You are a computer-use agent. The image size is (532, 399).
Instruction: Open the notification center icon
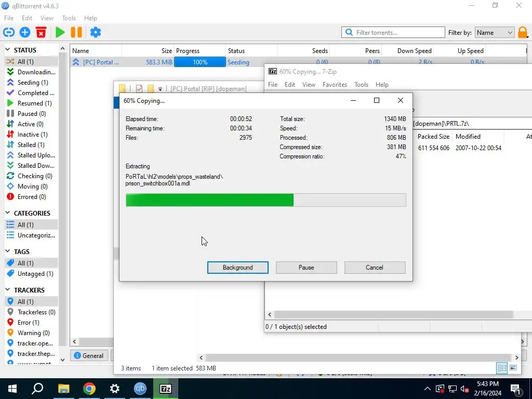(x=515, y=389)
